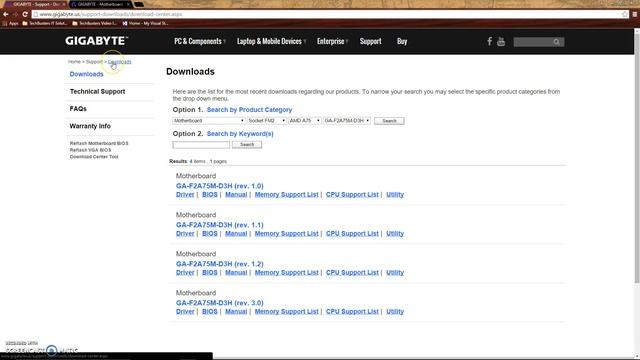
Task: Open BIOS link for rev. 1.0
Action: (210, 194)
